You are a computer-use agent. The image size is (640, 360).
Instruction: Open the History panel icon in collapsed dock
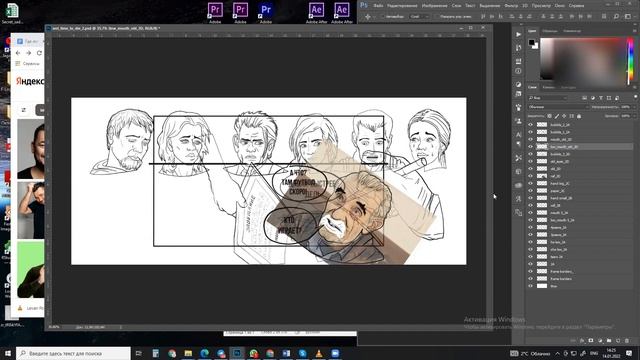coord(518,48)
